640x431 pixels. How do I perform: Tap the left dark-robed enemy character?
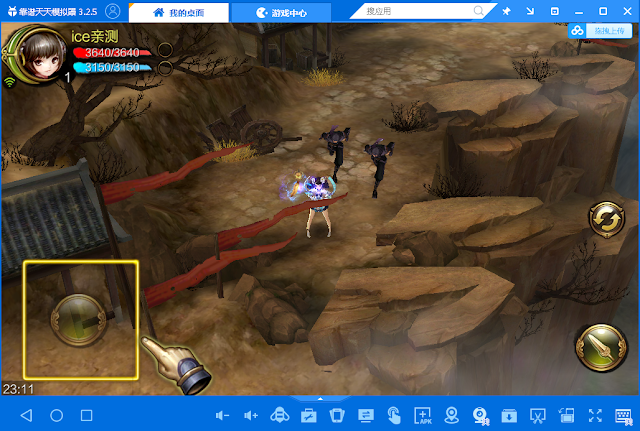[x=336, y=153]
